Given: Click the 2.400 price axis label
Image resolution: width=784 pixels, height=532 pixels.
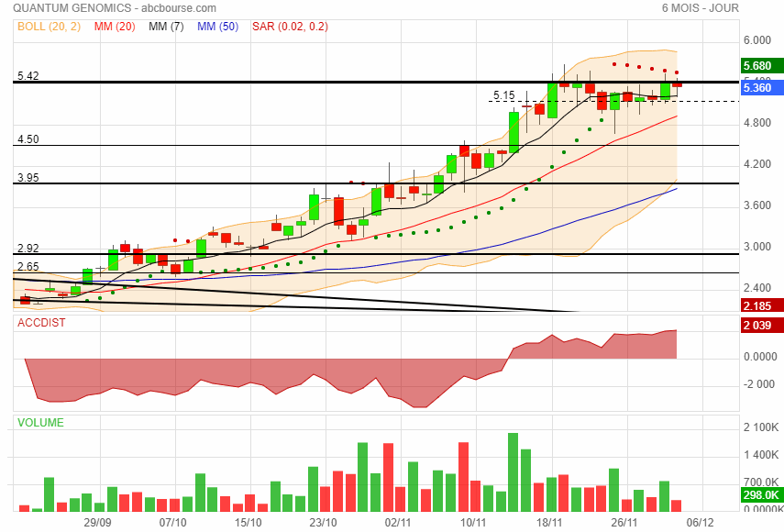Looking at the screenshot, I should pos(757,288).
